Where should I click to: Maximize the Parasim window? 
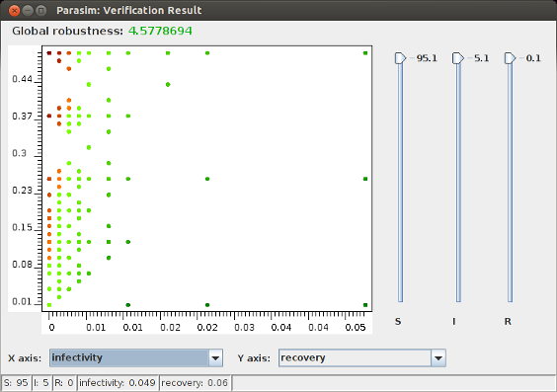click(x=41, y=10)
